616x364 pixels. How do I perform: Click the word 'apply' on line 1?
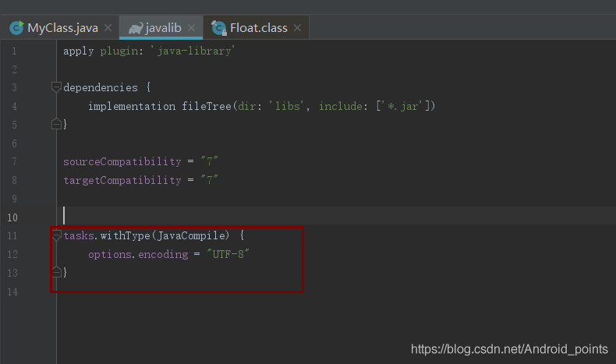coord(79,51)
